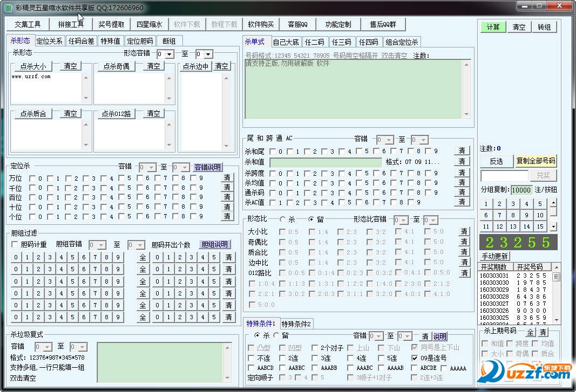This screenshot has height=392, width=576.
Task: Switch to the 任码合差 tab
Action: (81, 41)
